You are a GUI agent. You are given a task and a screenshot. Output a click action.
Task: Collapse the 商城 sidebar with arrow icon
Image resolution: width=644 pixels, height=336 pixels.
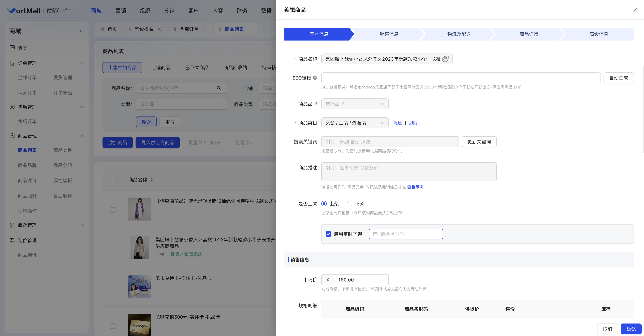click(x=81, y=31)
